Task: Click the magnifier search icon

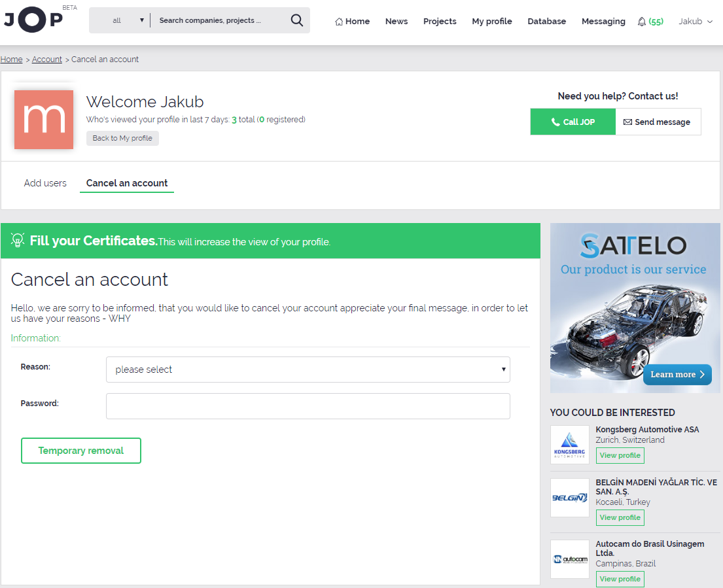Action: [x=297, y=20]
